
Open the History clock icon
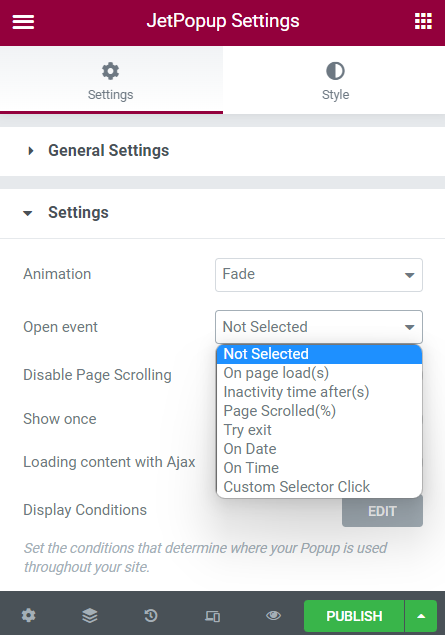[151, 616]
